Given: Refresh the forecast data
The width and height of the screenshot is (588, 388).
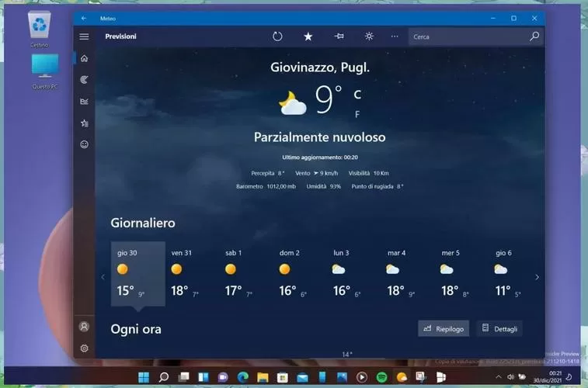Looking at the screenshot, I should [277, 36].
